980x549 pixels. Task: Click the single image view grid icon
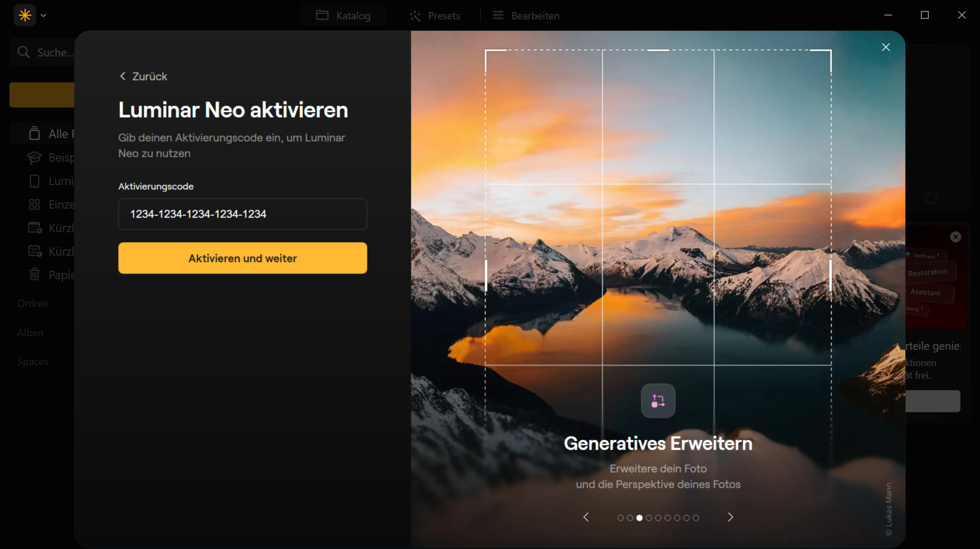point(34,204)
